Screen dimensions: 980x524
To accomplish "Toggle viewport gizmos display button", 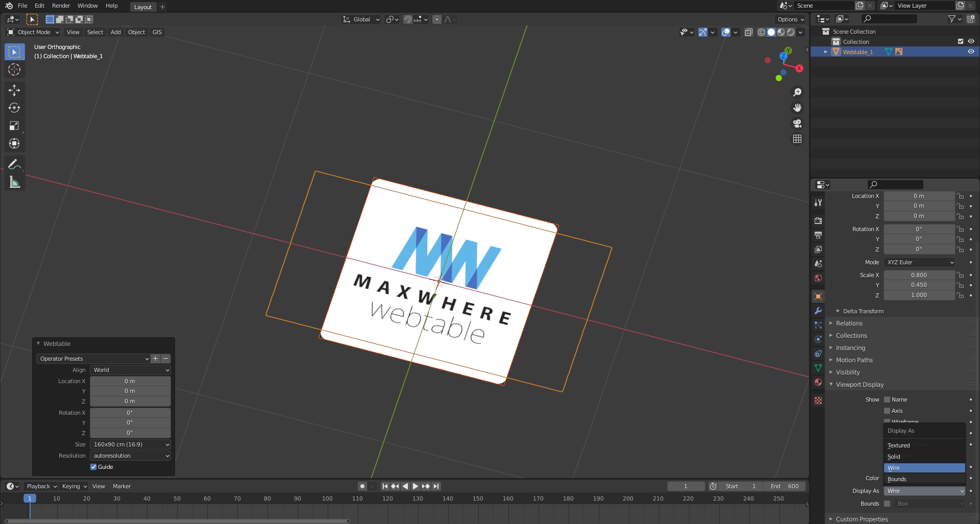I will click(x=703, y=32).
